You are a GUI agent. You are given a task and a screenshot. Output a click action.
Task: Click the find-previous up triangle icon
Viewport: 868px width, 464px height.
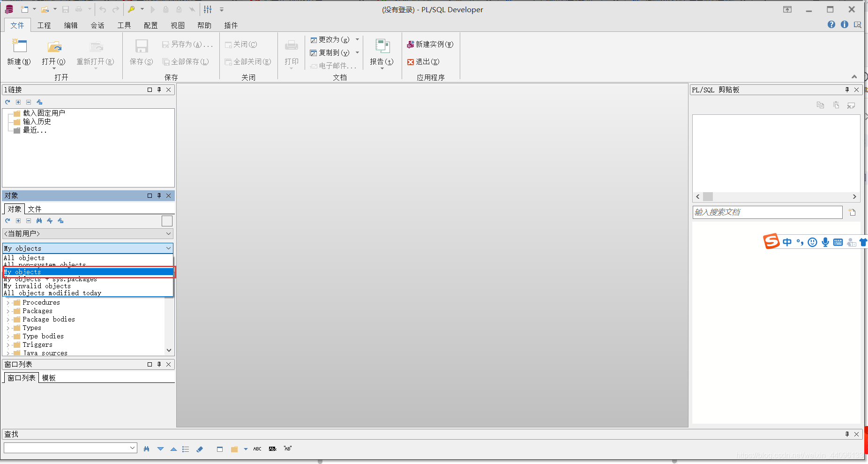coord(173,449)
